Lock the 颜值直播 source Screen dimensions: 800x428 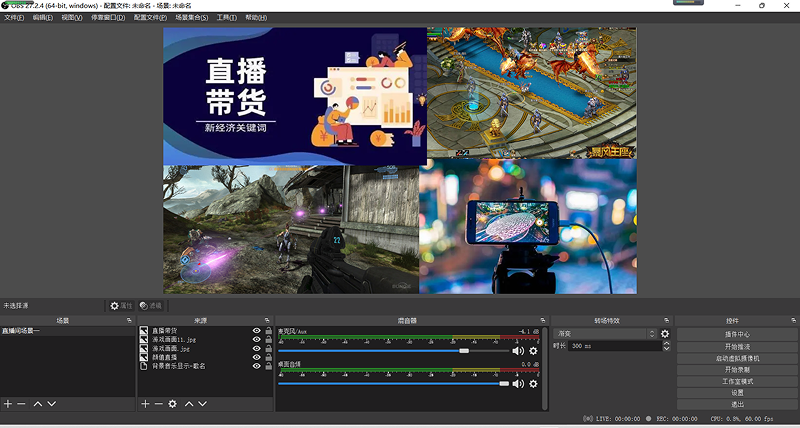(268, 357)
